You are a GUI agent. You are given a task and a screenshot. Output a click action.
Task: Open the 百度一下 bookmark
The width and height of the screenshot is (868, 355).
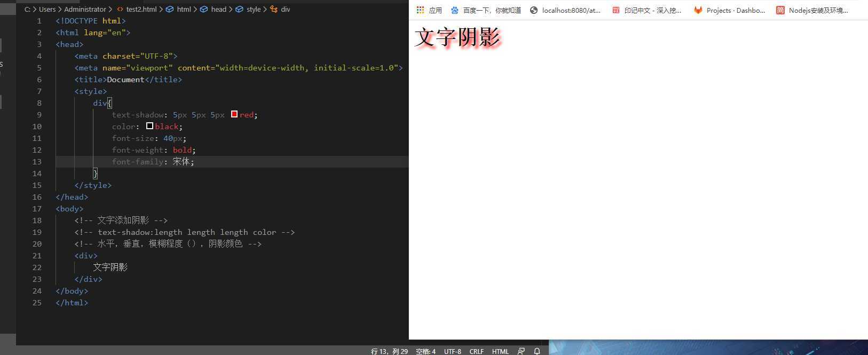(486, 10)
